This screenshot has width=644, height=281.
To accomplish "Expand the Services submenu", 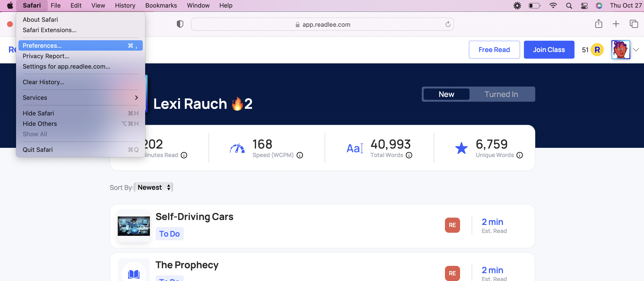I will pos(80,98).
